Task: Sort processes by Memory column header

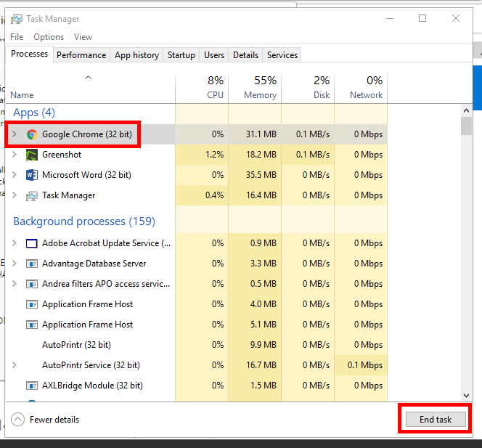Action: pyautogui.click(x=255, y=89)
